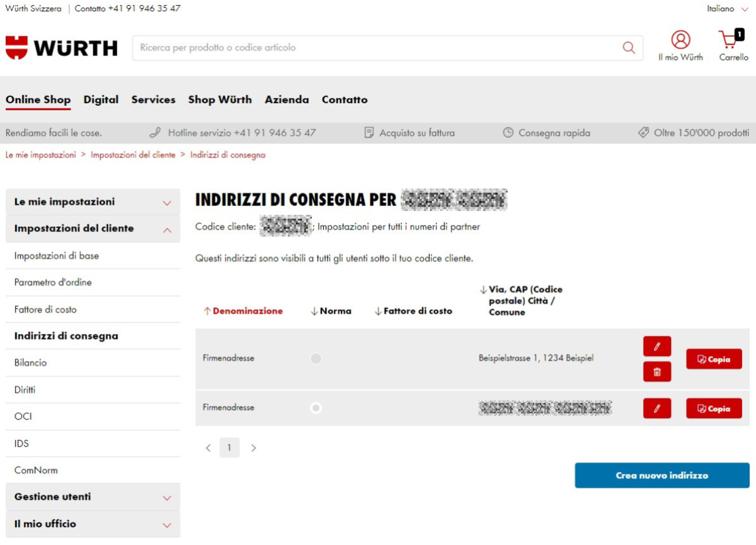Sort table by Denominazione column
Viewport: 756px width, 545px height.
coord(243,311)
